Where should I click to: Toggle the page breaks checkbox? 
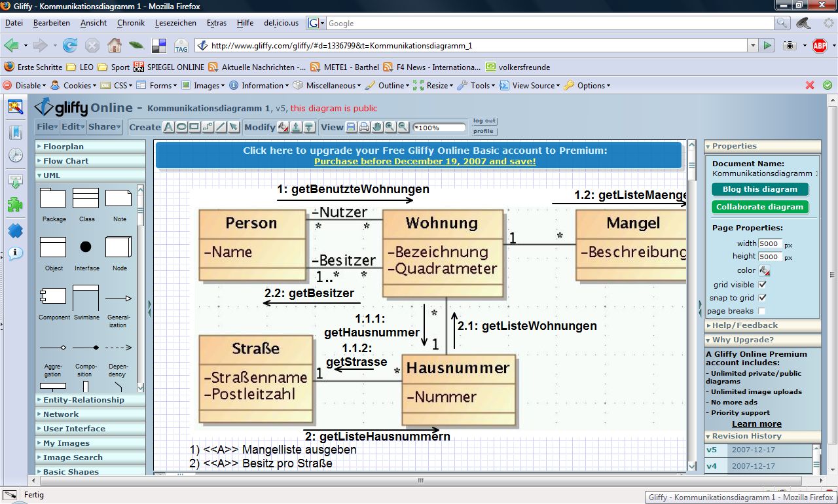click(762, 311)
